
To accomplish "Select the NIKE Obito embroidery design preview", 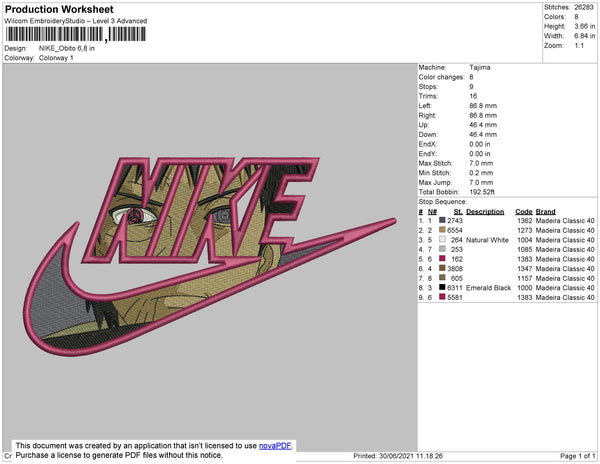I will [209, 256].
